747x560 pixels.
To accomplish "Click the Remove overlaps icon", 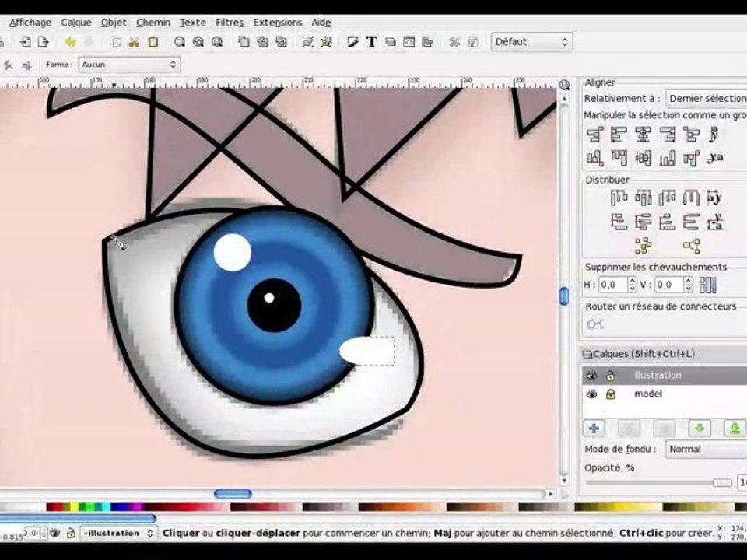I will click(708, 285).
